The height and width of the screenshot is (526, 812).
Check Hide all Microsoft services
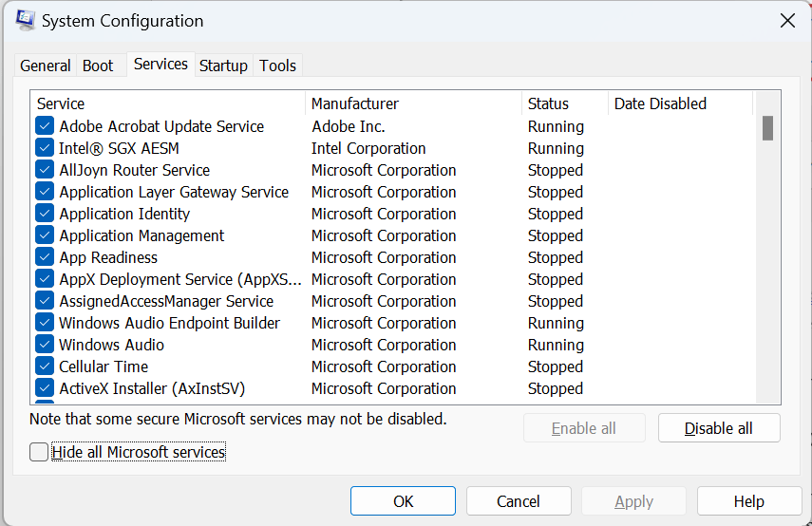coord(39,452)
